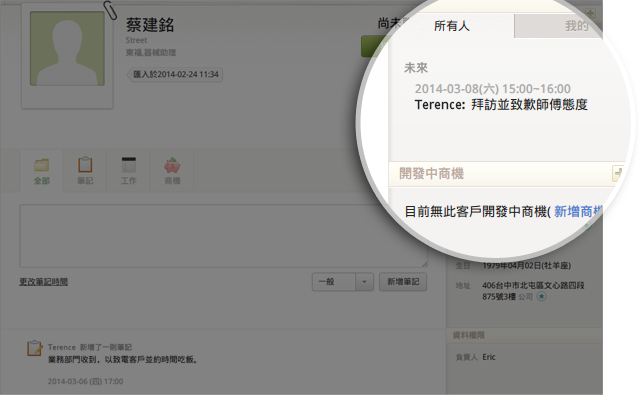The image size is (641, 395).
Task: Click the note text 業務部門收到
Action: [x=73, y=359]
